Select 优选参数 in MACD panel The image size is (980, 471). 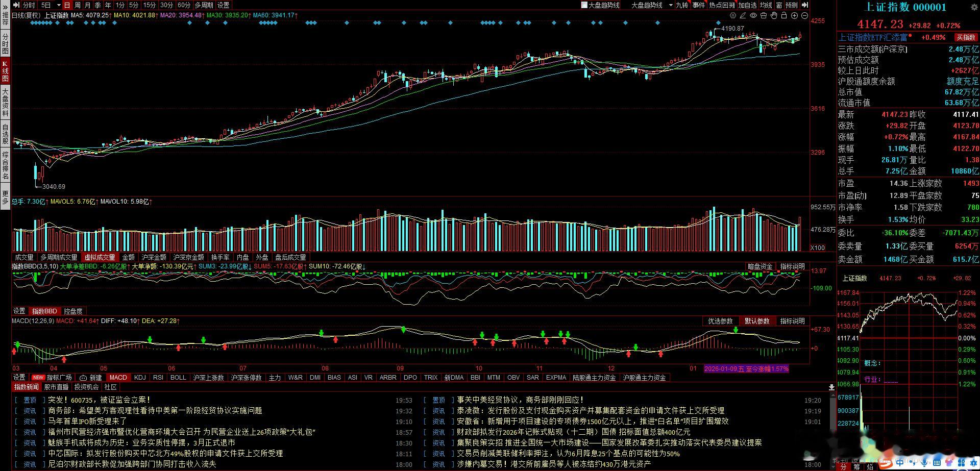720,321
